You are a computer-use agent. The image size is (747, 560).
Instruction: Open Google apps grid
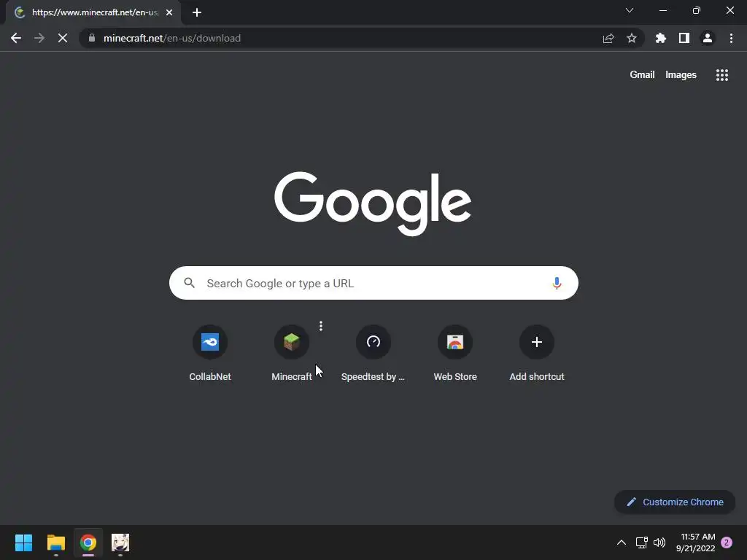(722, 75)
